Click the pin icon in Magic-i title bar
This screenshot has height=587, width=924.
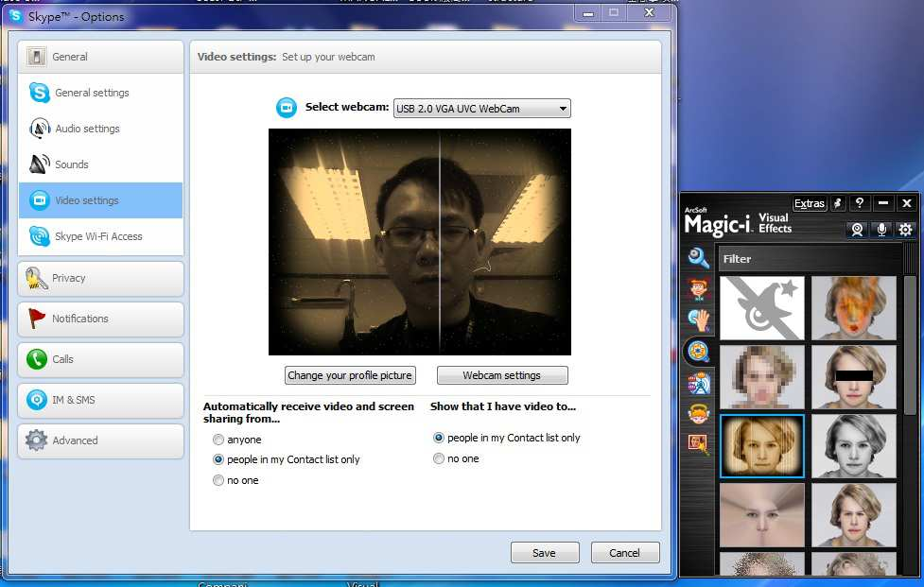(x=837, y=203)
